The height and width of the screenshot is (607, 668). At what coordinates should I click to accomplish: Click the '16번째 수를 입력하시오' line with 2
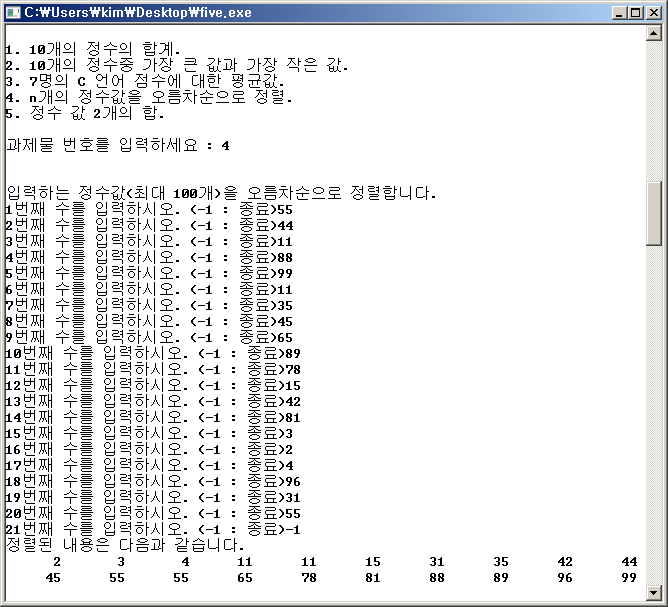click(149, 449)
